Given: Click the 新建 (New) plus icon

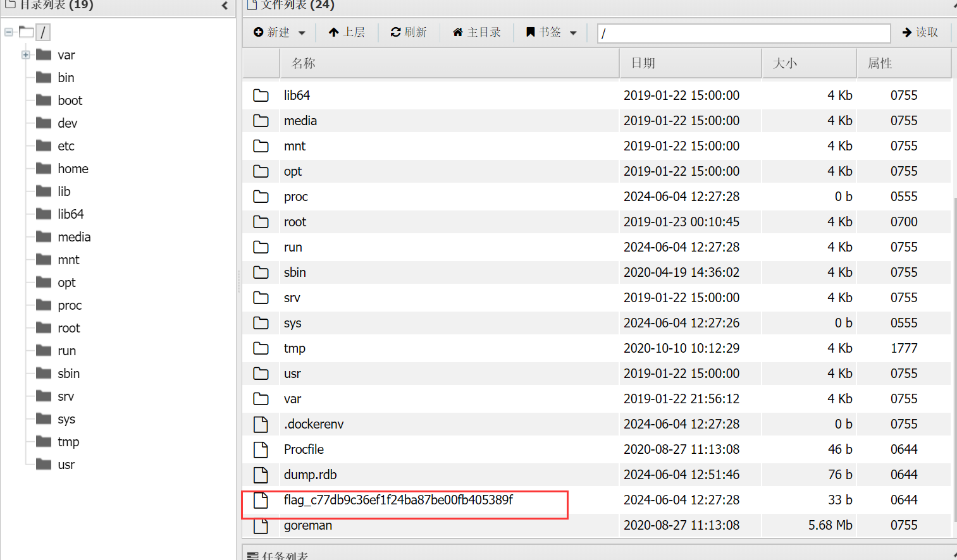Looking at the screenshot, I should click(259, 32).
